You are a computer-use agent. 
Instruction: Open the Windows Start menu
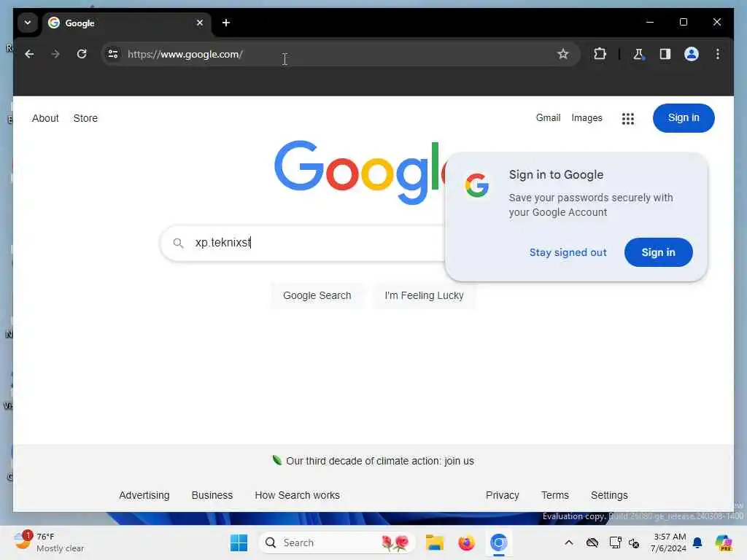239,542
